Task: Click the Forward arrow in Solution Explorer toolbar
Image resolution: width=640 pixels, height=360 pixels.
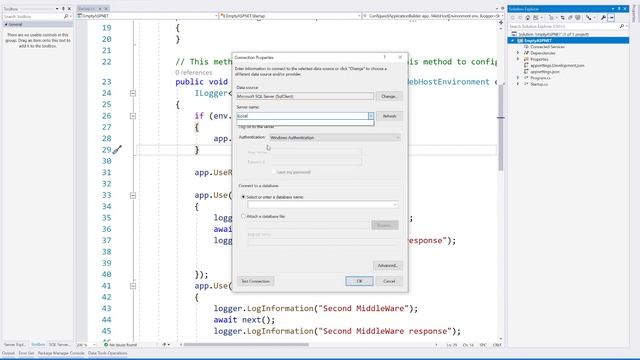Action: click(x=520, y=18)
